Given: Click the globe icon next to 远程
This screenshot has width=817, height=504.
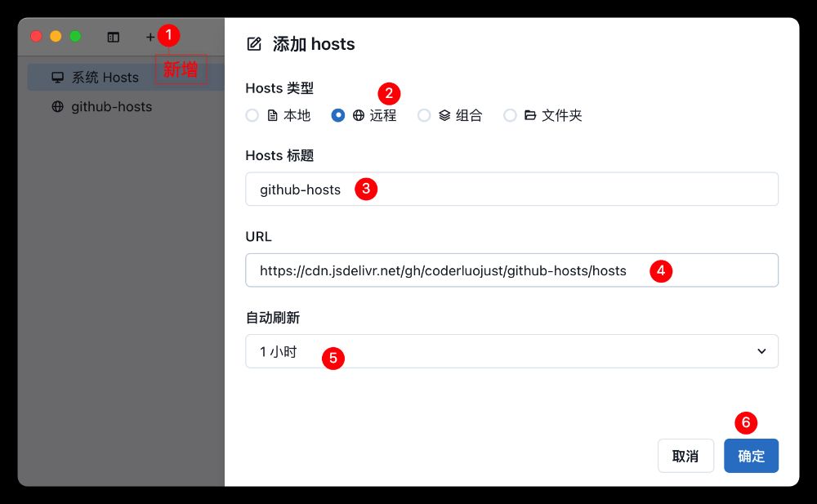Looking at the screenshot, I should click(x=358, y=115).
